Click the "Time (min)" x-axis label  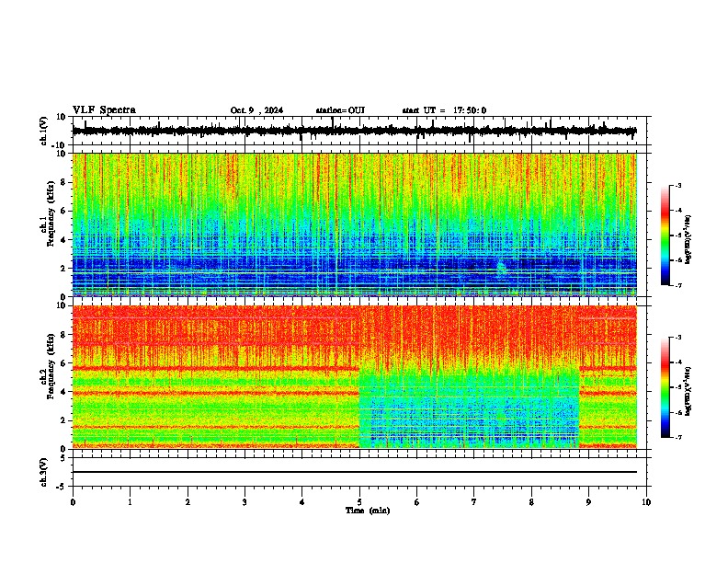coord(368,511)
